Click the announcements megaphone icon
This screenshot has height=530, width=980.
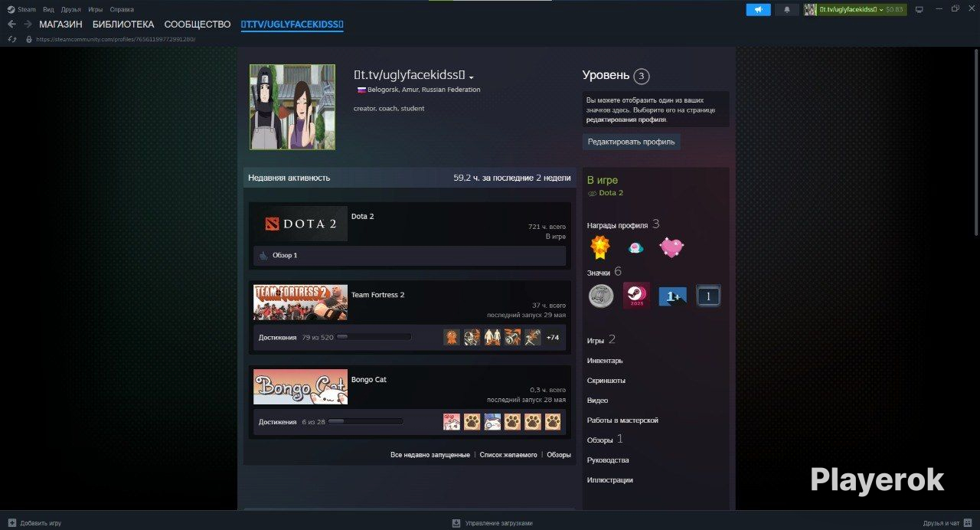758,10
